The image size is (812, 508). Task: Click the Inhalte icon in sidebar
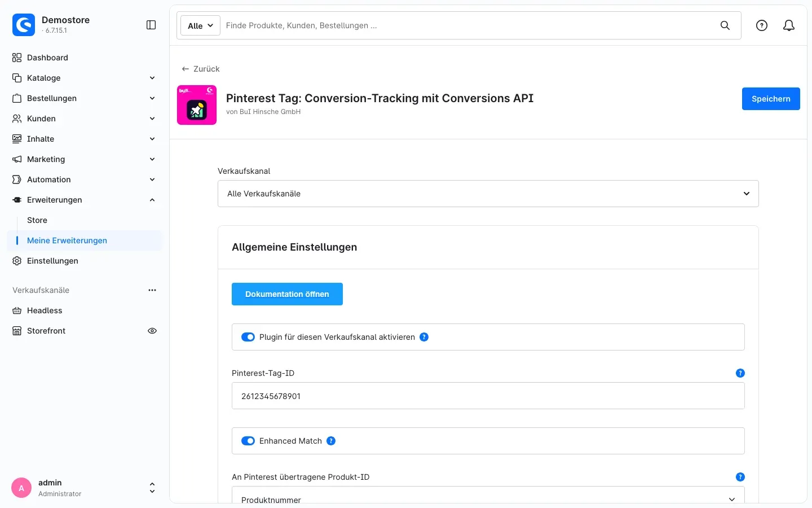tap(17, 139)
